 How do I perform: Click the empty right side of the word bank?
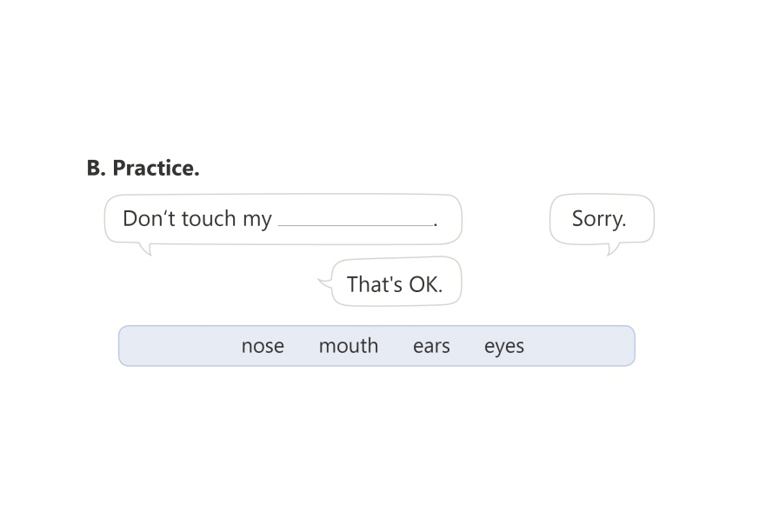tap(583, 346)
